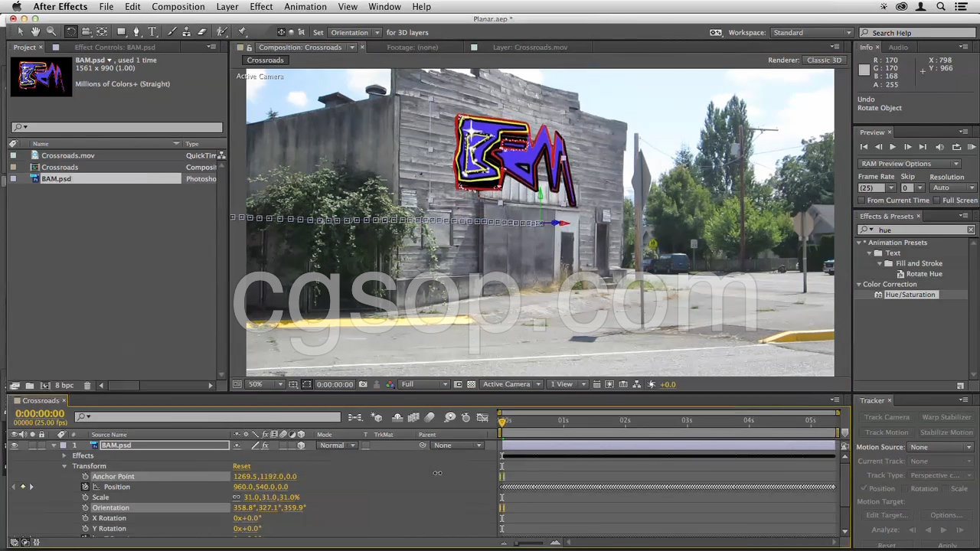The image size is (980, 551).
Task: Switch to the Audio panel tab
Action: pos(898,47)
